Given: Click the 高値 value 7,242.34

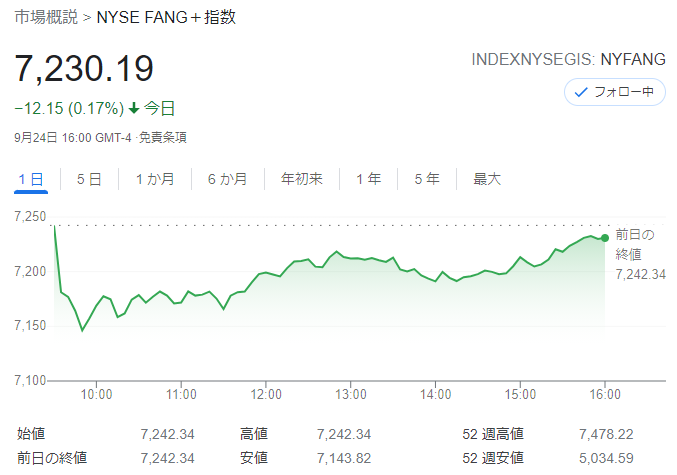Looking at the screenshot, I should (344, 434).
